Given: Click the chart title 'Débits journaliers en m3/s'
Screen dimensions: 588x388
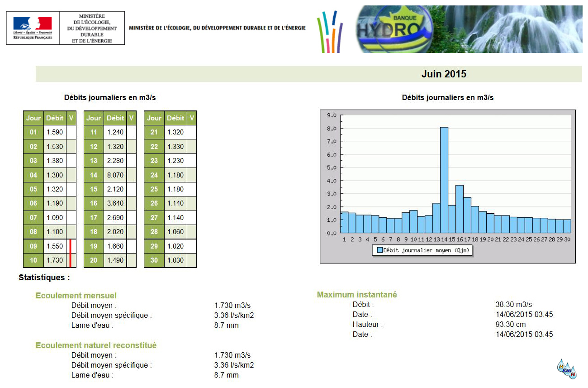Looking at the screenshot, I should tap(448, 97).
